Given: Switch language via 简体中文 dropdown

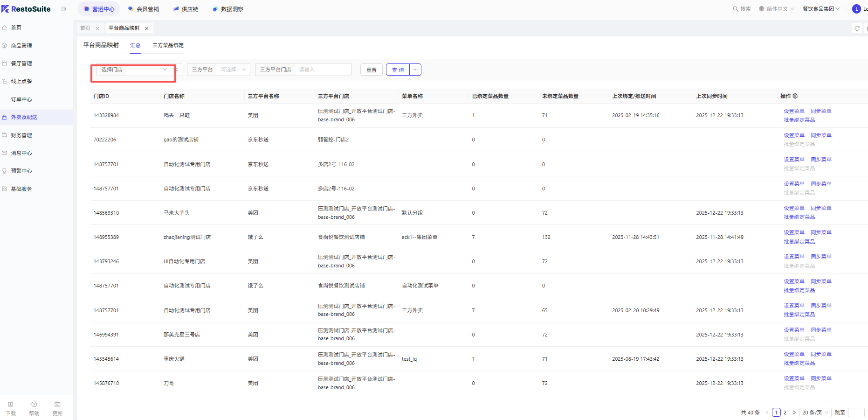Looking at the screenshot, I should pyautogui.click(x=777, y=9).
